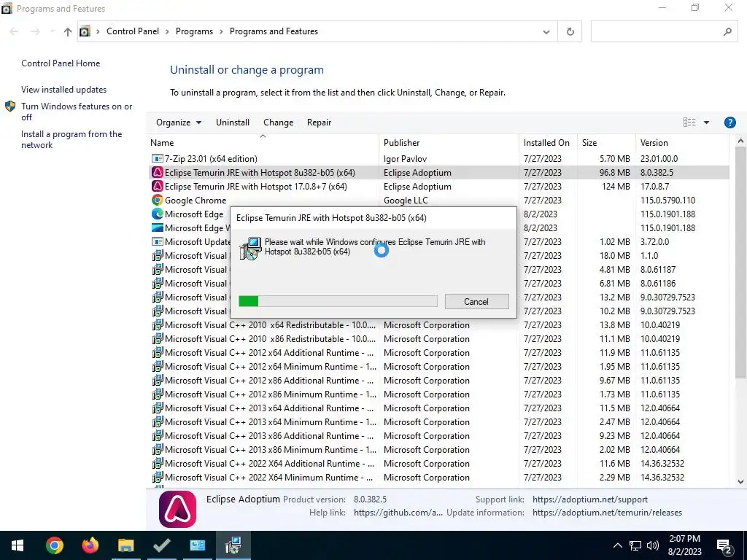Open the Organize dropdown menu

[179, 122]
